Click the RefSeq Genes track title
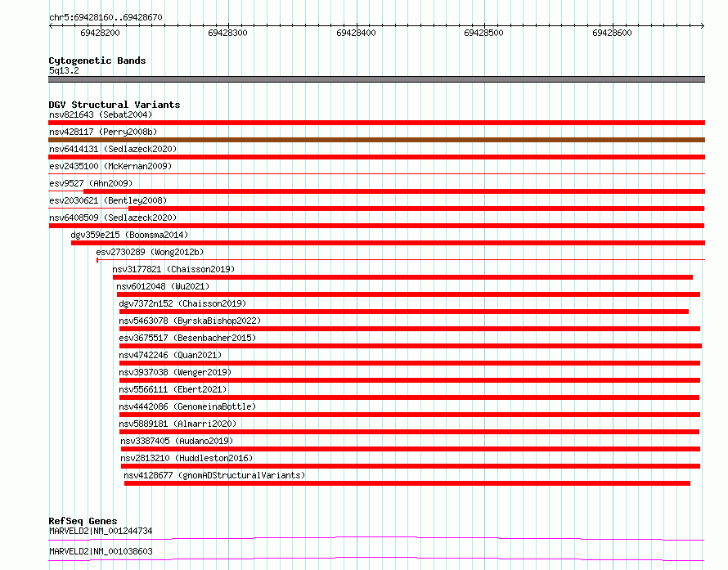The image size is (728, 570). [83, 521]
